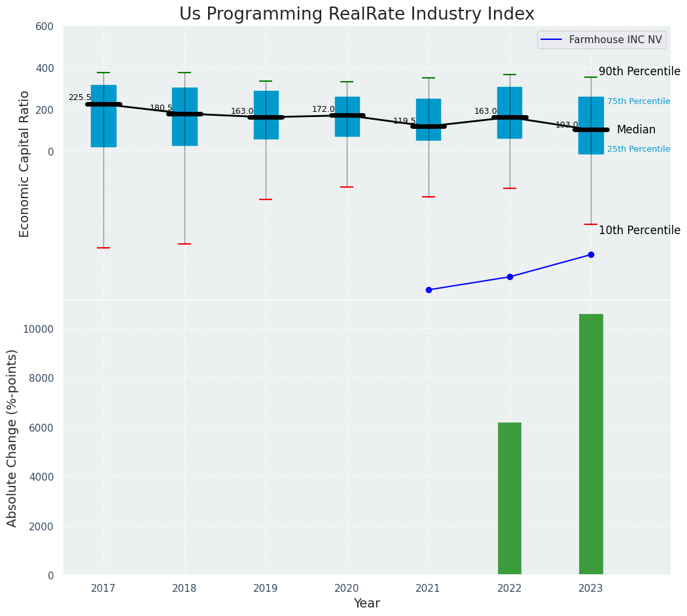Click the 2020 x-axis tick label
The height and width of the screenshot is (616, 687).
(347, 589)
